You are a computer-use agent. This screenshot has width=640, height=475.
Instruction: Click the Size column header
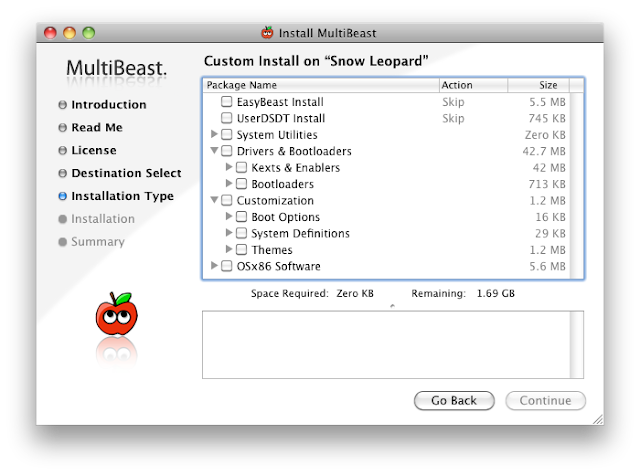(x=538, y=85)
